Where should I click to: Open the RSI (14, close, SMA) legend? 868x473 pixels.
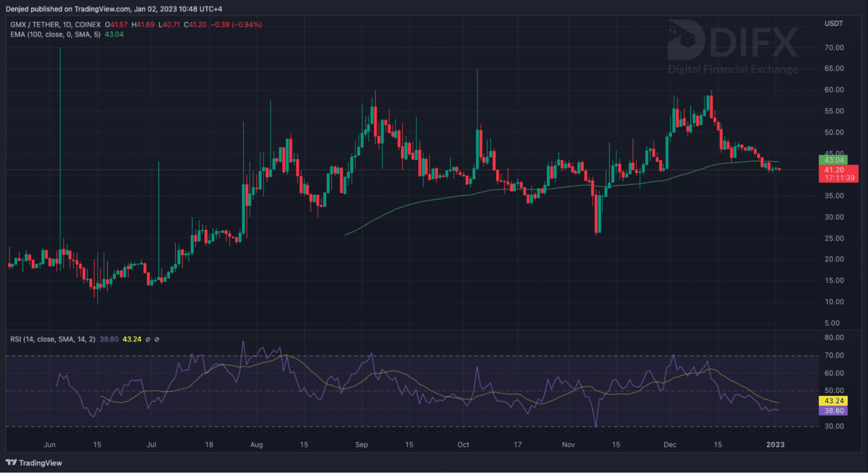point(53,339)
